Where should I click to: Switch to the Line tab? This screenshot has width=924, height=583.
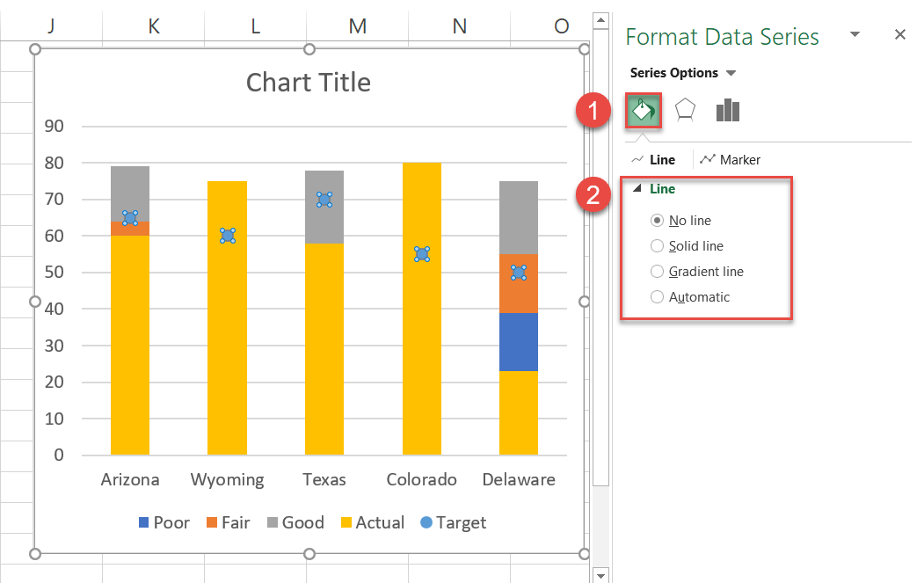661,159
